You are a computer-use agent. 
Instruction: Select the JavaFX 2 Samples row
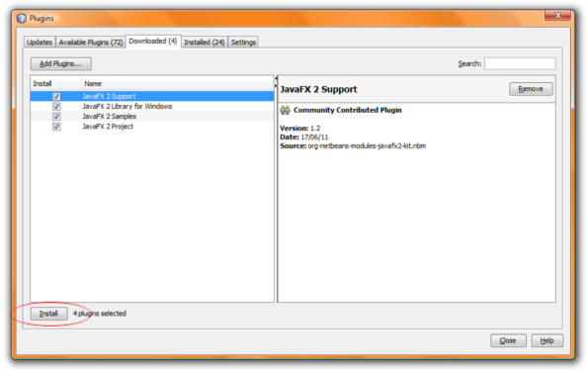152,117
